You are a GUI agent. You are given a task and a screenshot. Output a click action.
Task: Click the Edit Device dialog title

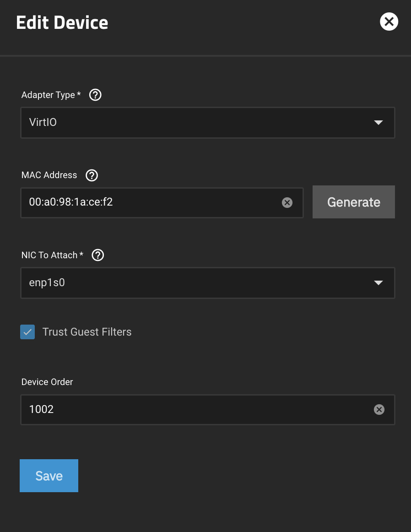pos(62,22)
